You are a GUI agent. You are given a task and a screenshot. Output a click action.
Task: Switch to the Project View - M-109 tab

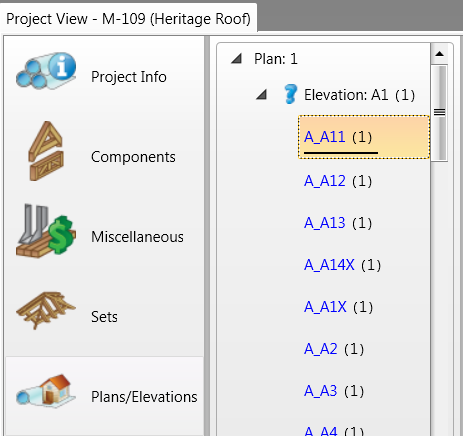click(128, 18)
